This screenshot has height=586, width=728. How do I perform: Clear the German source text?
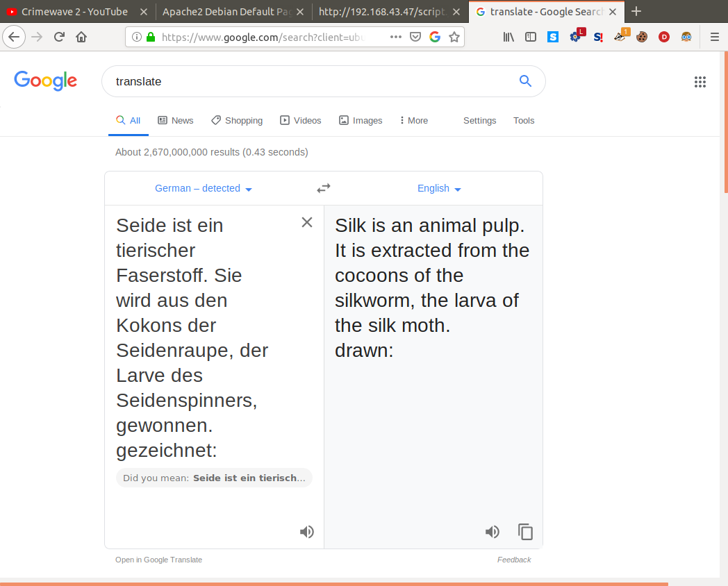coord(307,223)
